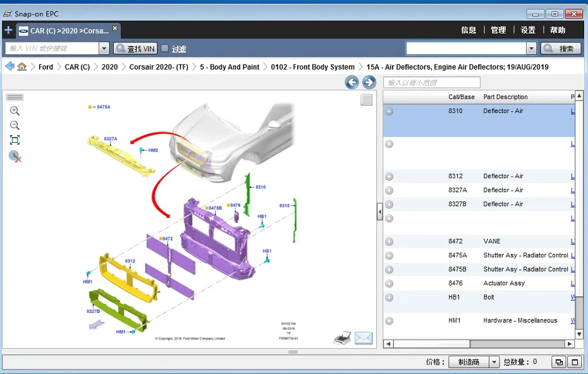The width and height of the screenshot is (588, 374).
Task: Print the illustration with the printer icon
Action: coord(342,337)
